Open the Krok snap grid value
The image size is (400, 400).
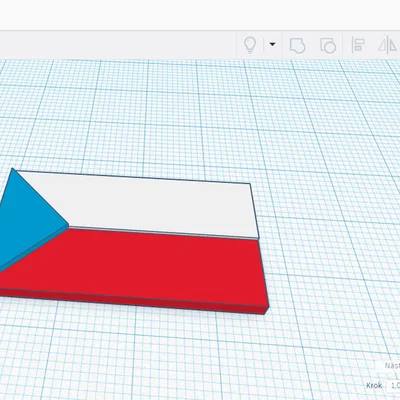[x=393, y=386]
